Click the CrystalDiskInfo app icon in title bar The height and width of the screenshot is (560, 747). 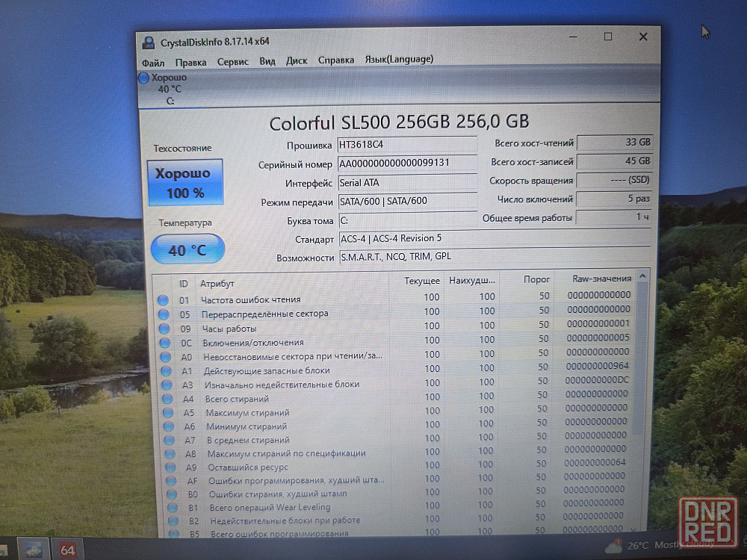pos(149,43)
